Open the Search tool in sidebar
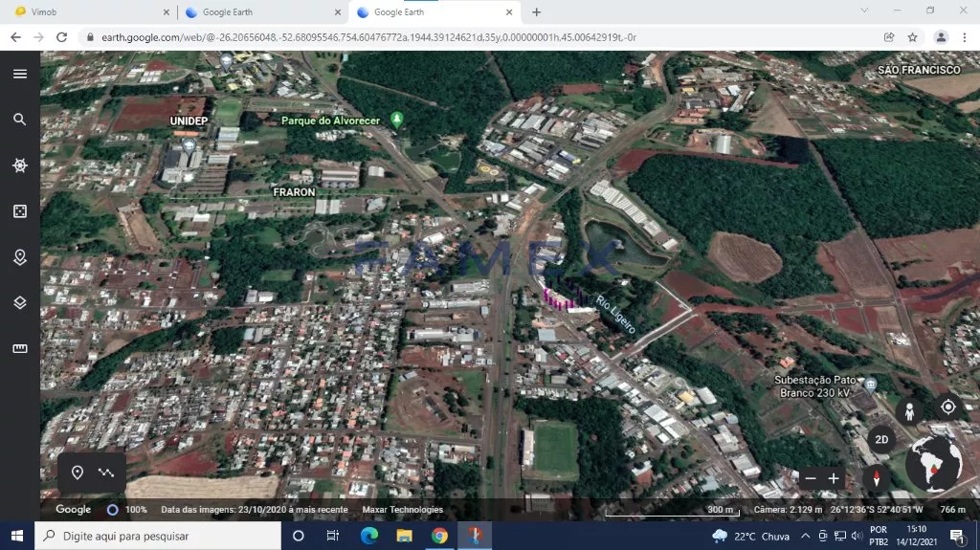 20,120
